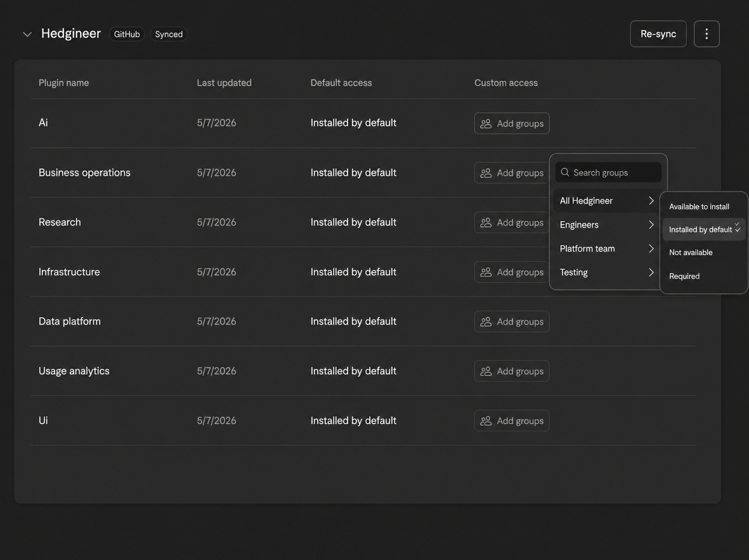Click the GitHub badge
This screenshot has width=749, height=560.
[127, 34]
